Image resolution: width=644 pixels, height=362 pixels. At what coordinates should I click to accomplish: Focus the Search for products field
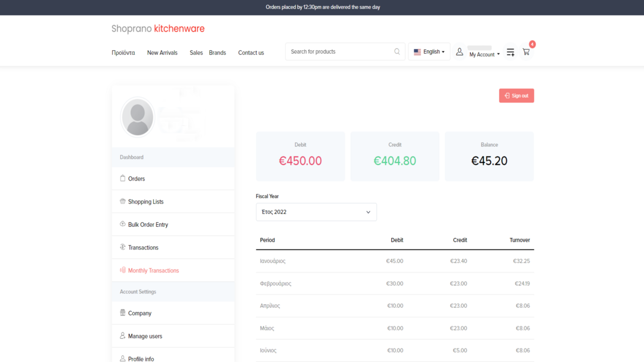340,52
